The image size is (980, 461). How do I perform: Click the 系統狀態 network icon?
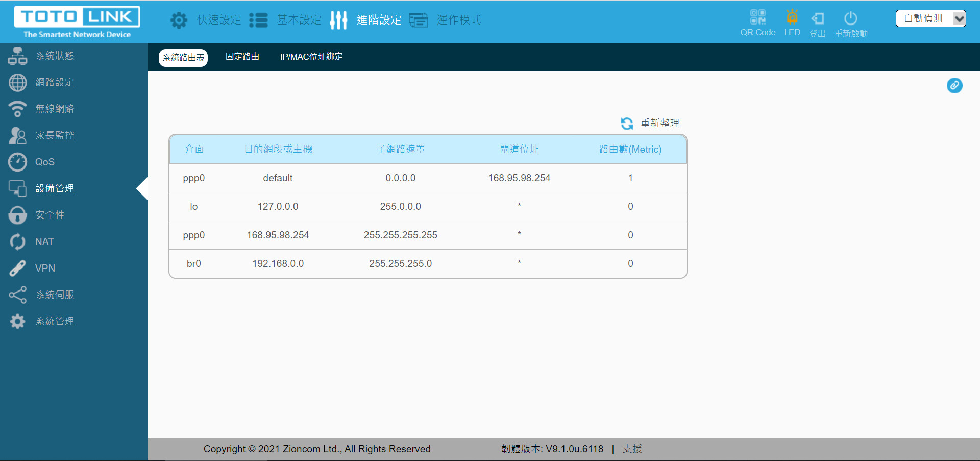tap(17, 56)
